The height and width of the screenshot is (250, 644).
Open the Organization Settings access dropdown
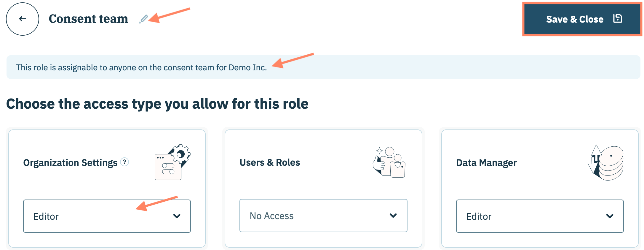(x=107, y=216)
